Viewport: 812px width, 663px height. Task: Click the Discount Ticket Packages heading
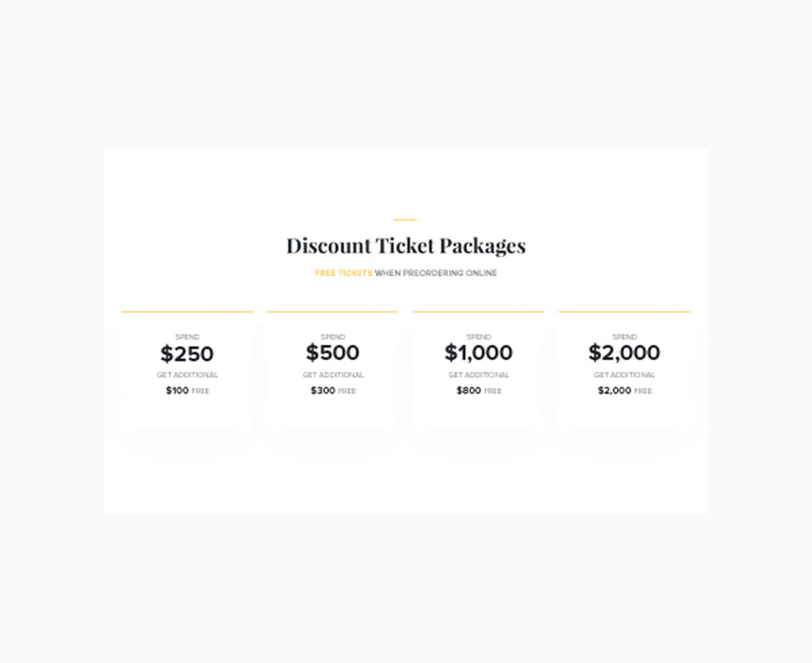point(406,246)
